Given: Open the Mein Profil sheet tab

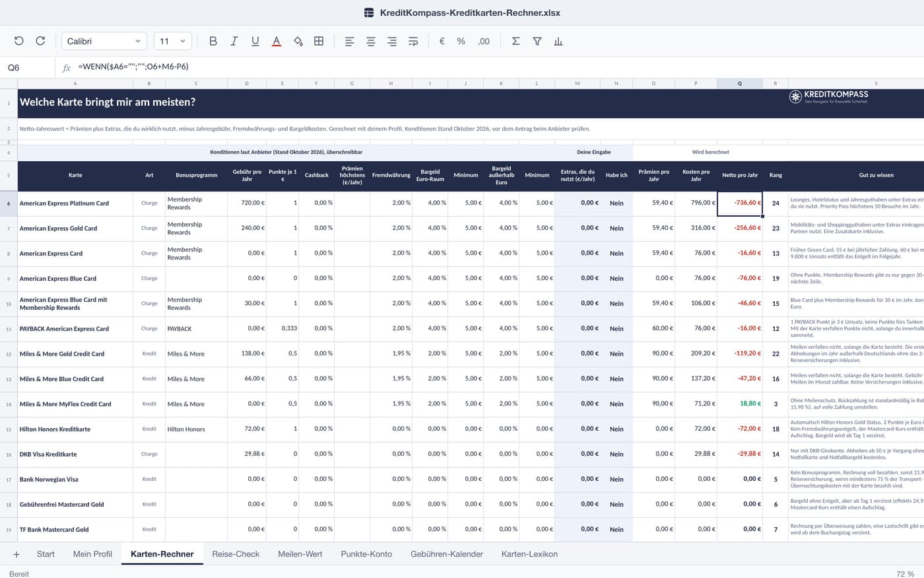Looking at the screenshot, I should pyautogui.click(x=92, y=554).
